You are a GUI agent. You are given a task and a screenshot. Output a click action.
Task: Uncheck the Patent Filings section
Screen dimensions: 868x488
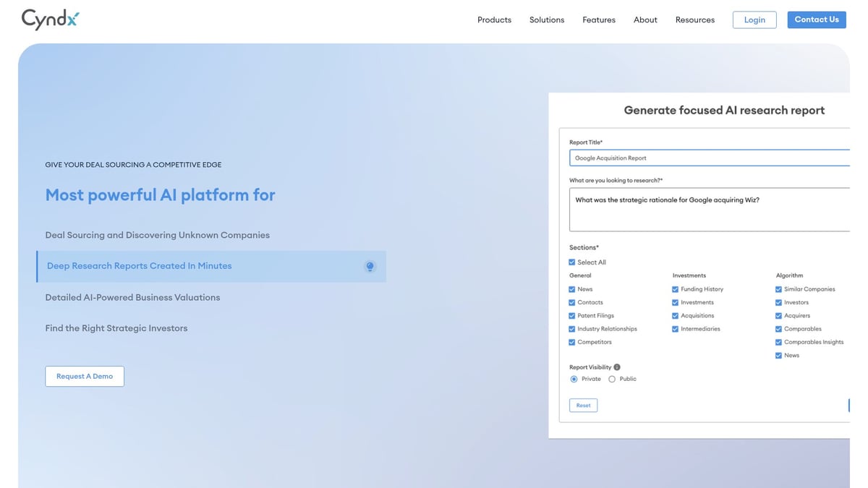pos(571,315)
